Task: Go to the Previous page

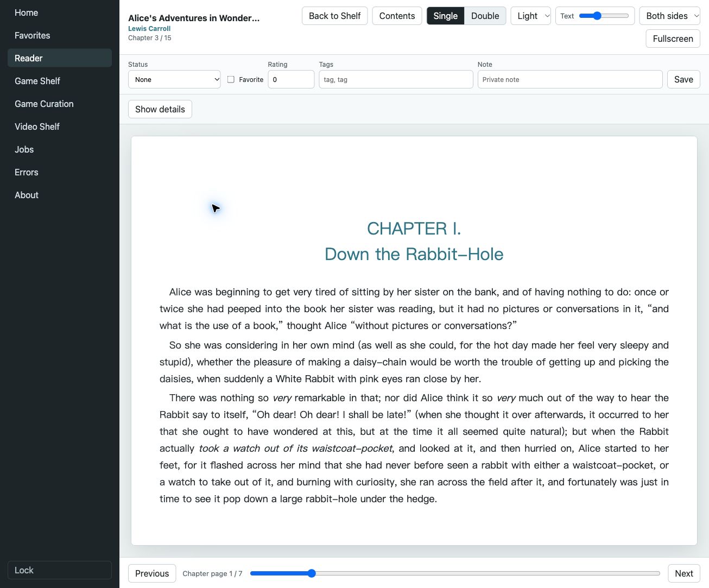Action: [x=152, y=573]
